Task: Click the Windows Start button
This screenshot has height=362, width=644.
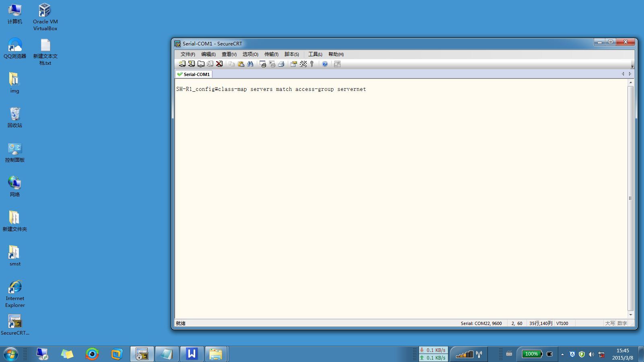Action: click(x=11, y=354)
